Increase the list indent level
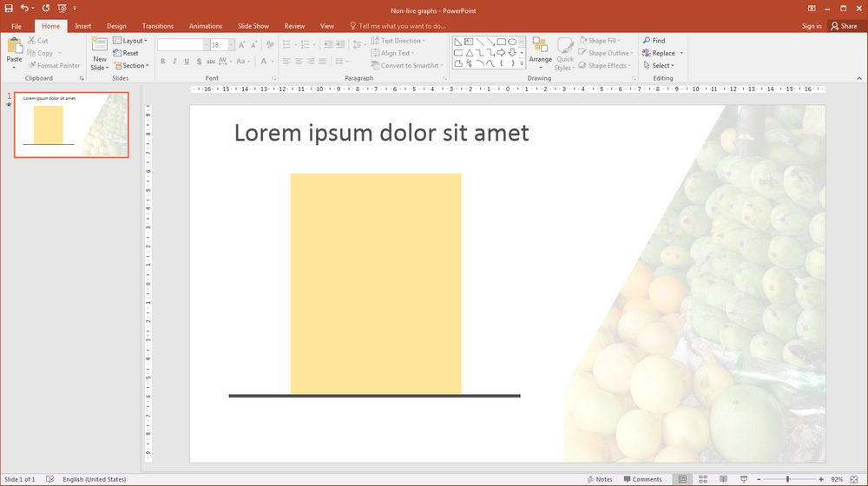 click(x=340, y=45)
